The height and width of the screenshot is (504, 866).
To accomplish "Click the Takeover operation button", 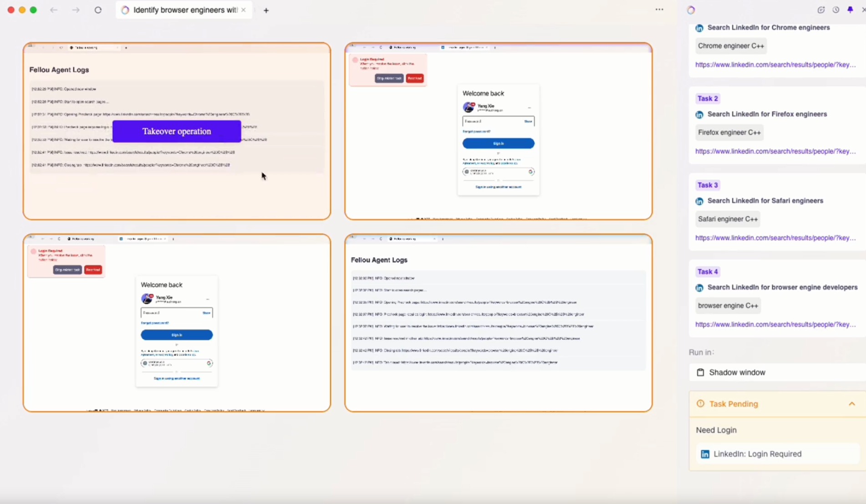I will [177, 131].
